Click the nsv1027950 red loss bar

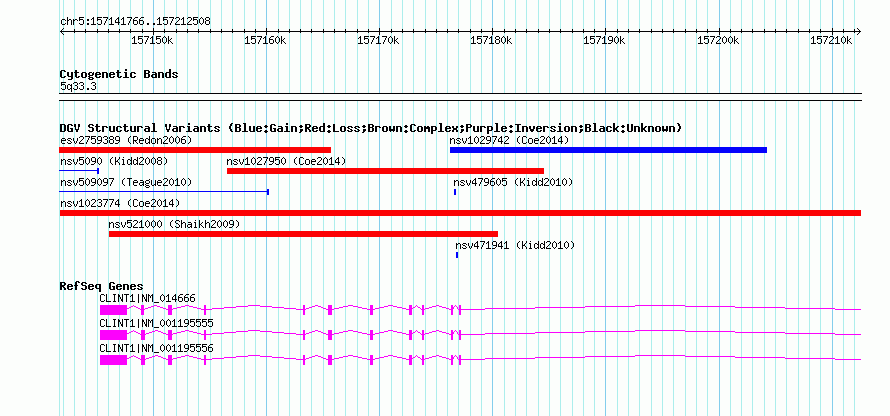pyautogui.click(x=385, y=171)
